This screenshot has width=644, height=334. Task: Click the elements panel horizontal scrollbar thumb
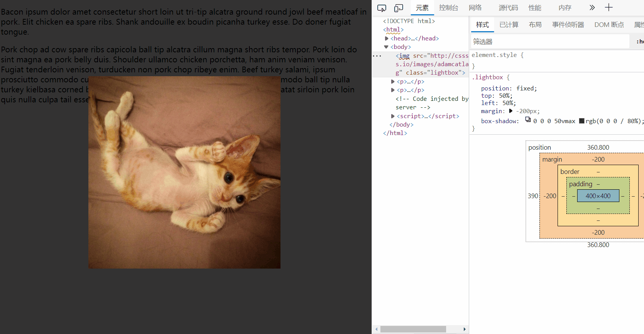[413, 329]
